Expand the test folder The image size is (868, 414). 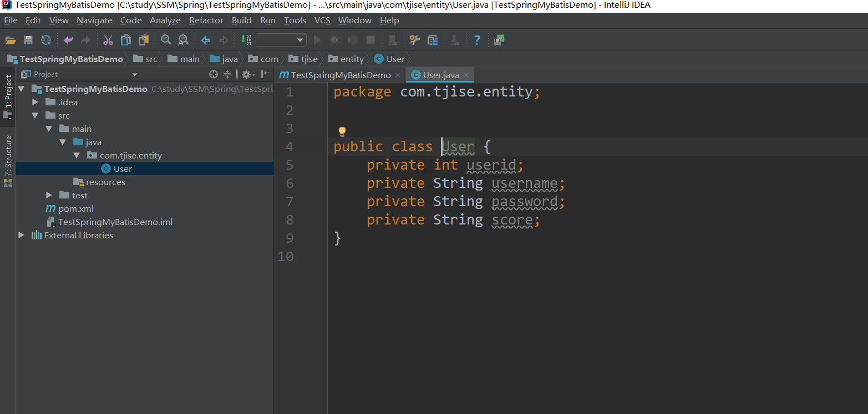pyautogui.click(x=49, y=195)
